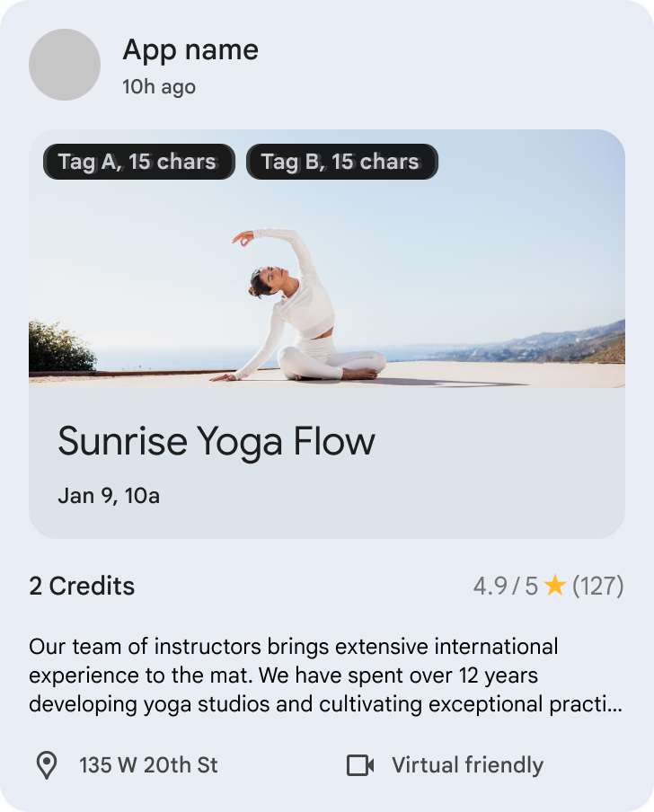Expand the truncated description at the ellipsis
The height and width of the screenshot is (812, 654).
tap(614, 704)
